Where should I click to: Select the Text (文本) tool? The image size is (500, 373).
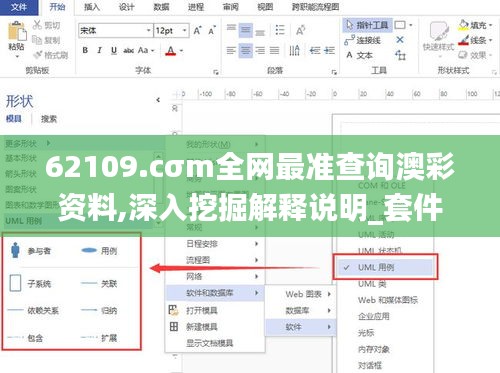tap(359, 55)
